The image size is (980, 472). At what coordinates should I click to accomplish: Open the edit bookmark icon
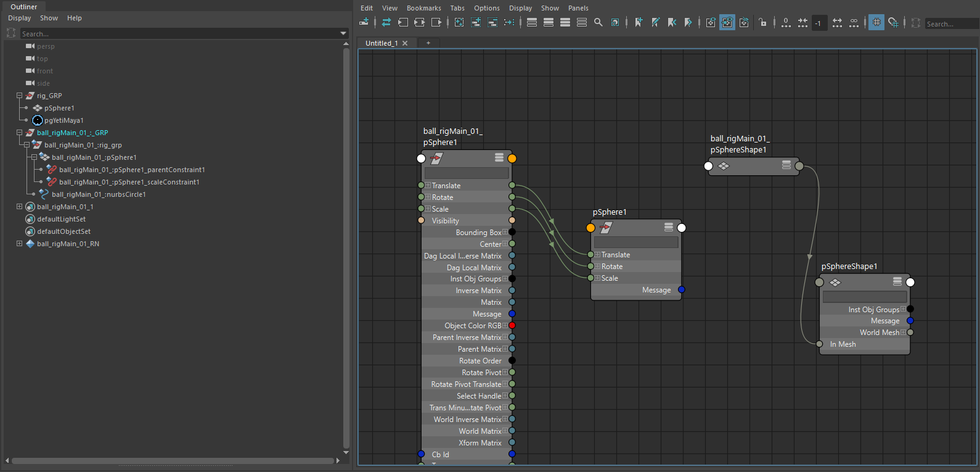tap(655, 22)
